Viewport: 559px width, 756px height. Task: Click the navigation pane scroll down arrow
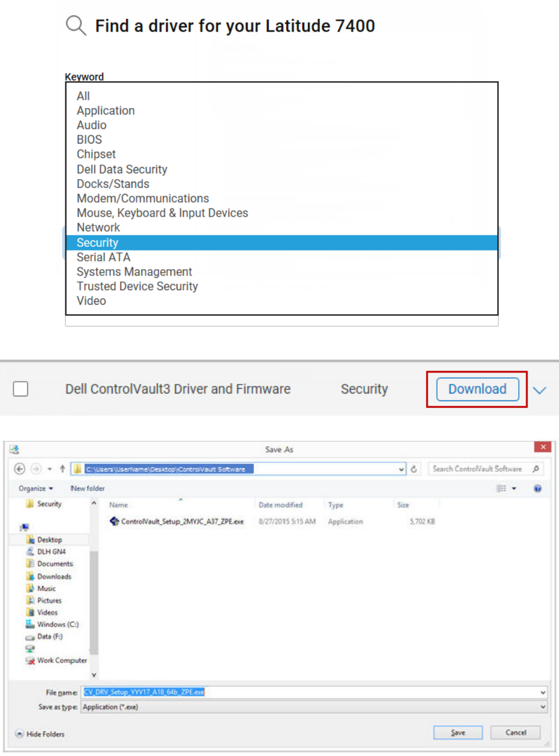(x=93, y=675)
